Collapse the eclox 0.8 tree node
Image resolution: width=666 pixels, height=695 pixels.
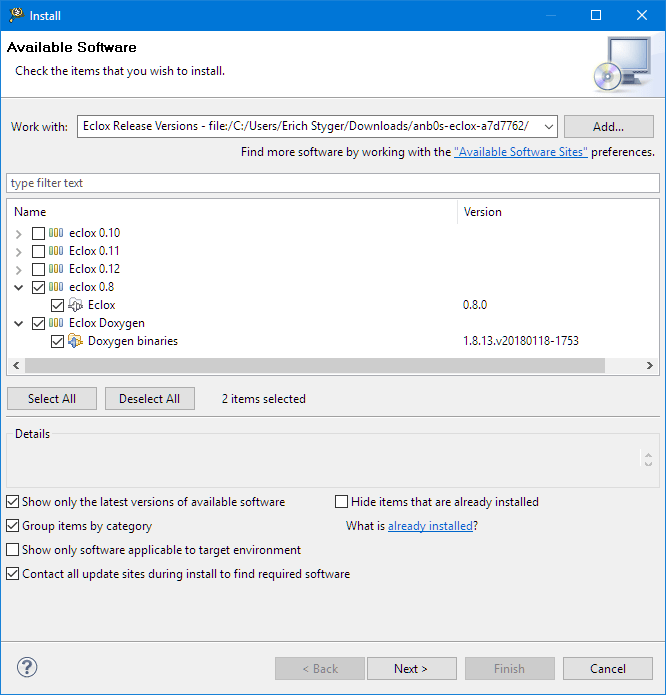[x=19, y=287]
